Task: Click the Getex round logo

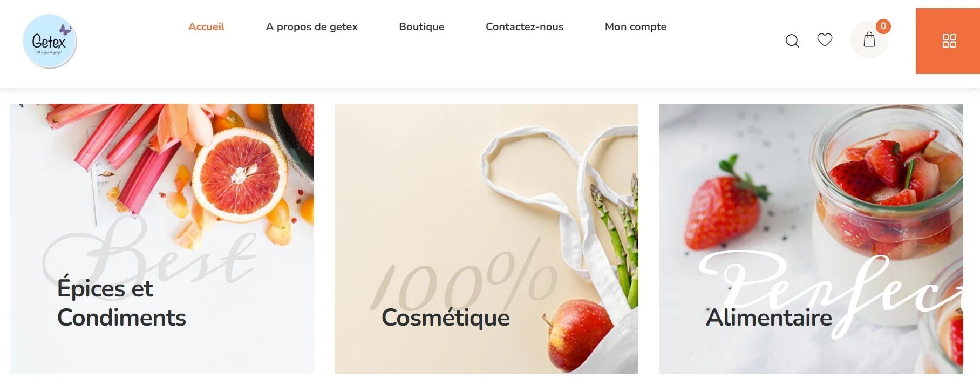Action: click(x=49, y=42)
